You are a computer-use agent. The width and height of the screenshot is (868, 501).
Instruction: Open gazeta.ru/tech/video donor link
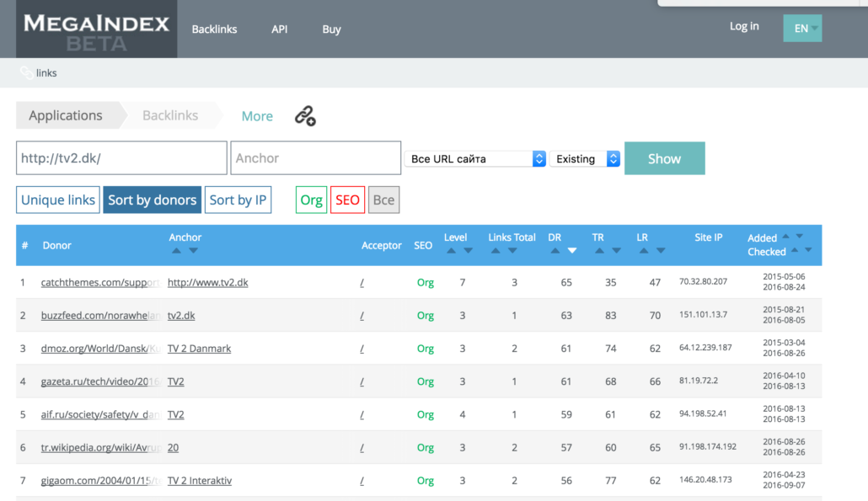pyautogui.click(x=100, y=381)
